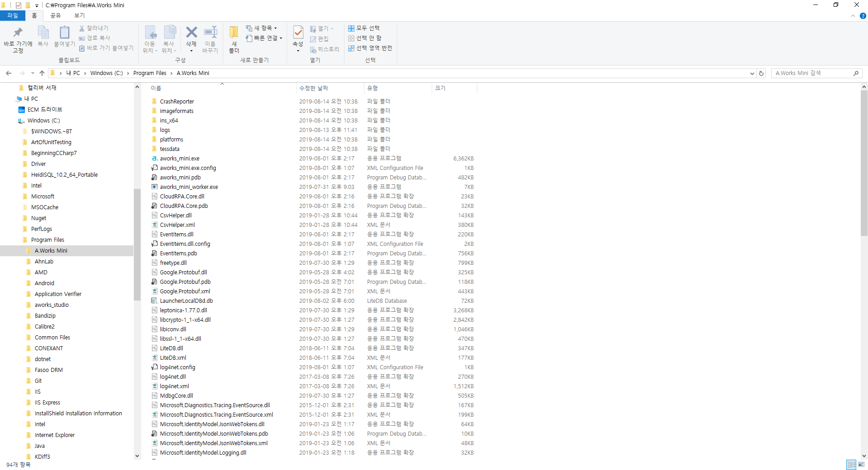868x470 pixels.
Task: Click Program Files in address breadcrumb
Action: 150,73
